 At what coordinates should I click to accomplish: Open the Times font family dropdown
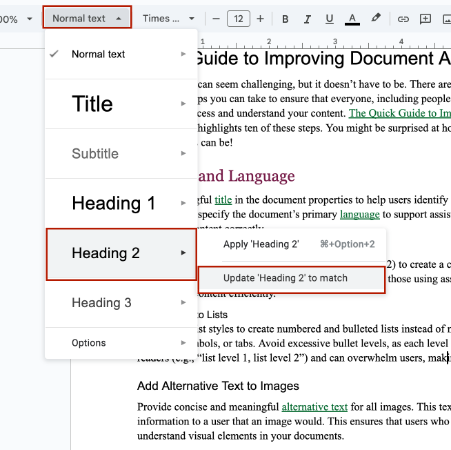tap(168, 18)
